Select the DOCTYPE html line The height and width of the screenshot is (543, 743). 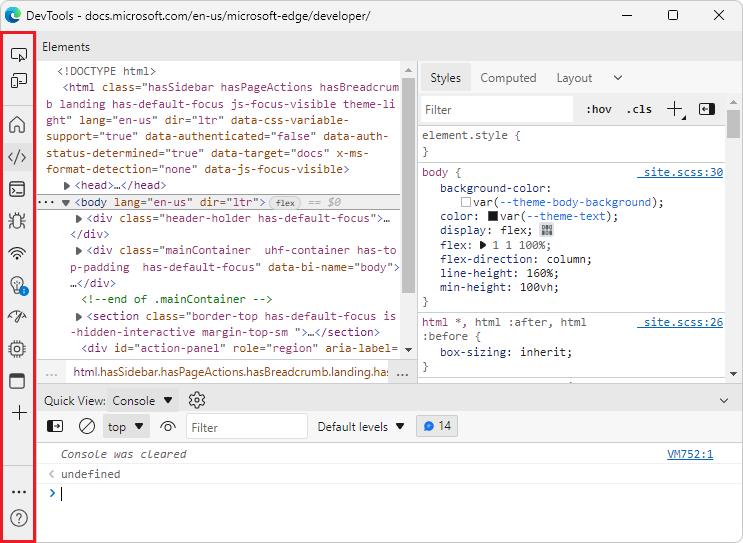pyautogui.click(x=106, y=71)
